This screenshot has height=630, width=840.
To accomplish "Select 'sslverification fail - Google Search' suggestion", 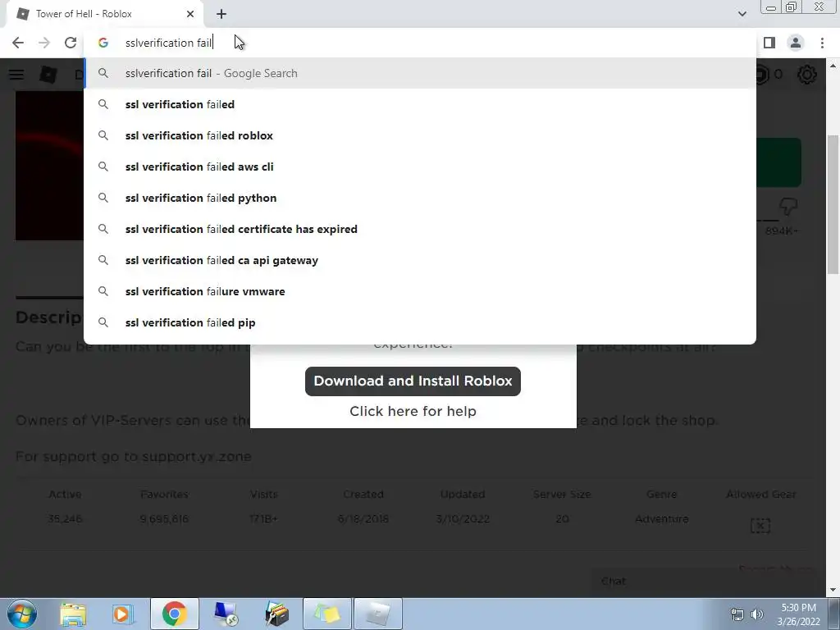I will [420, 73].
